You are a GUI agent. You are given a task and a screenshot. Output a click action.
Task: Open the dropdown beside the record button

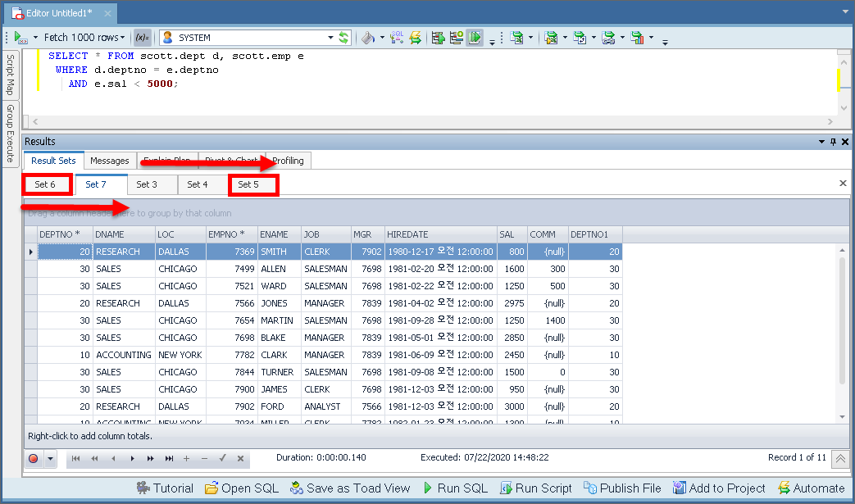tap(50, 459)
